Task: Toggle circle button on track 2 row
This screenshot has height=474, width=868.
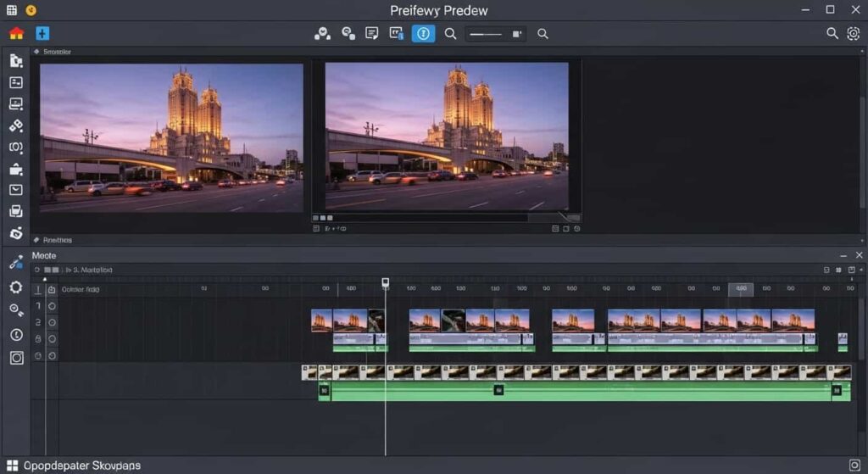Action: (52, 322)
